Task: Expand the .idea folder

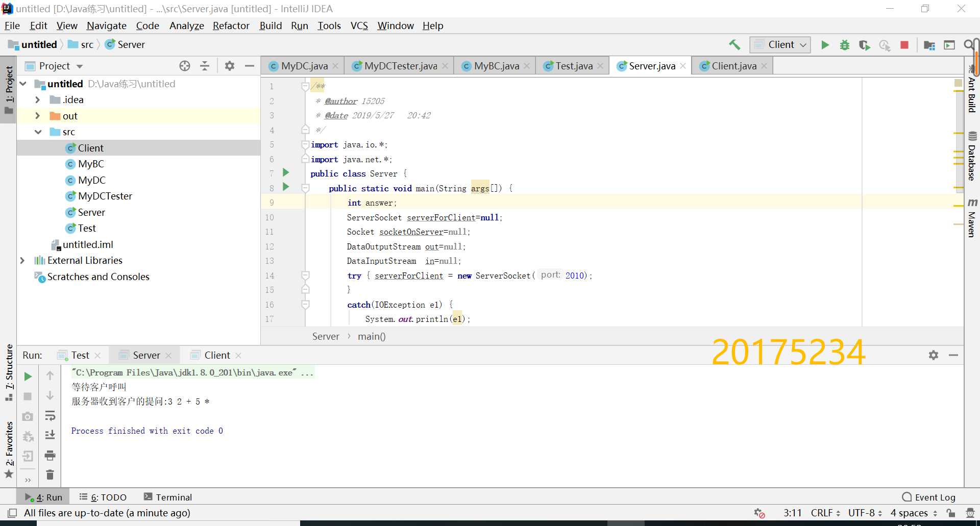Action: point(38,100)
